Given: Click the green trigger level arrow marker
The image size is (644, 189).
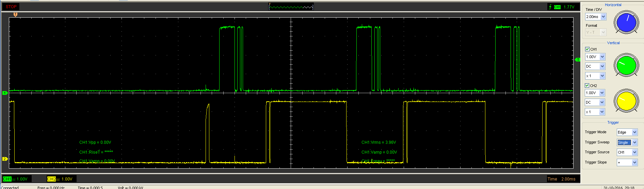Looking at the screenshot, I should click(577, 60).
